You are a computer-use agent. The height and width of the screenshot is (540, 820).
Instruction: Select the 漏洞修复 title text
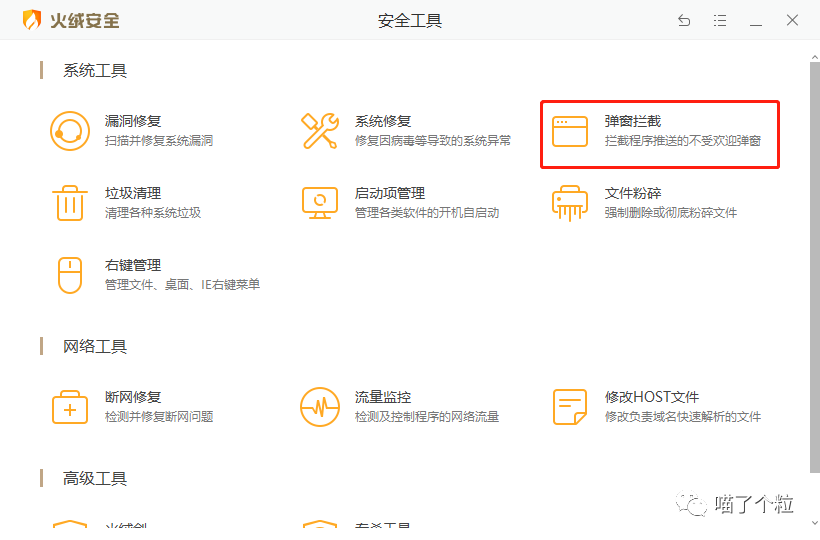coord(133,121)
